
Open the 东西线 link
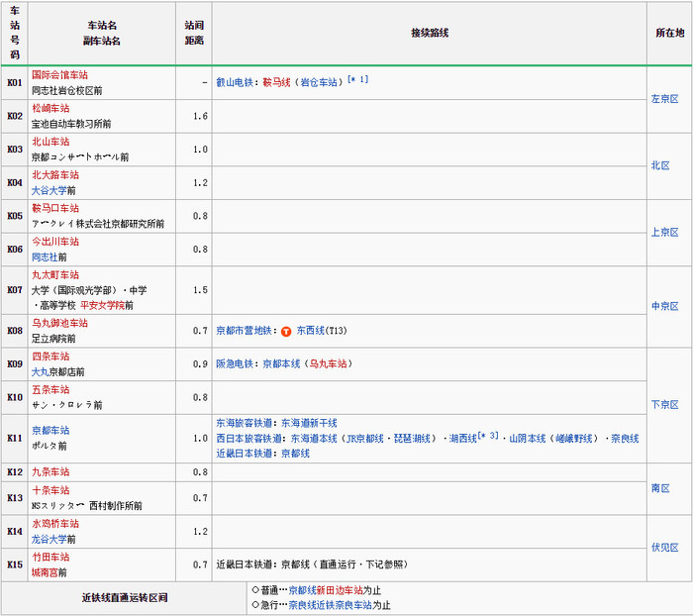coord(310,331)
